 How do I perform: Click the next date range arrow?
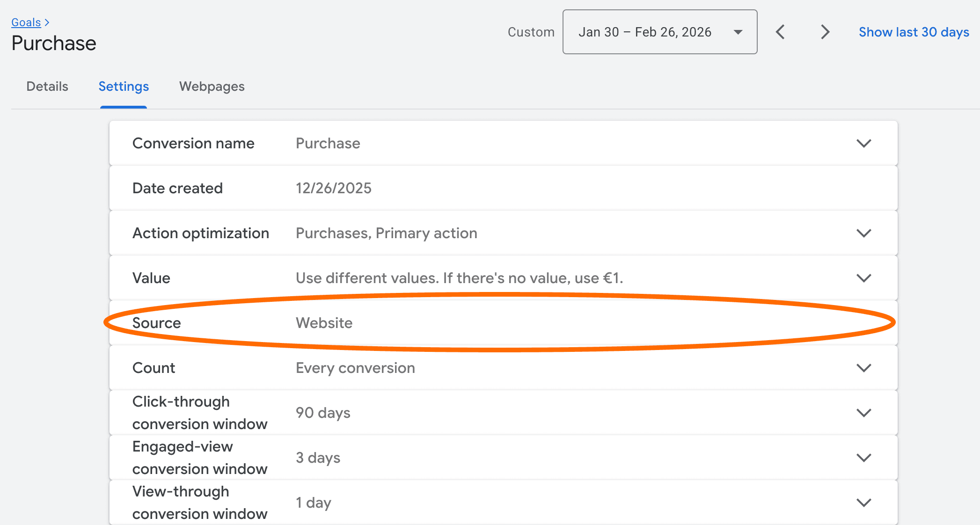click(825, 32)
